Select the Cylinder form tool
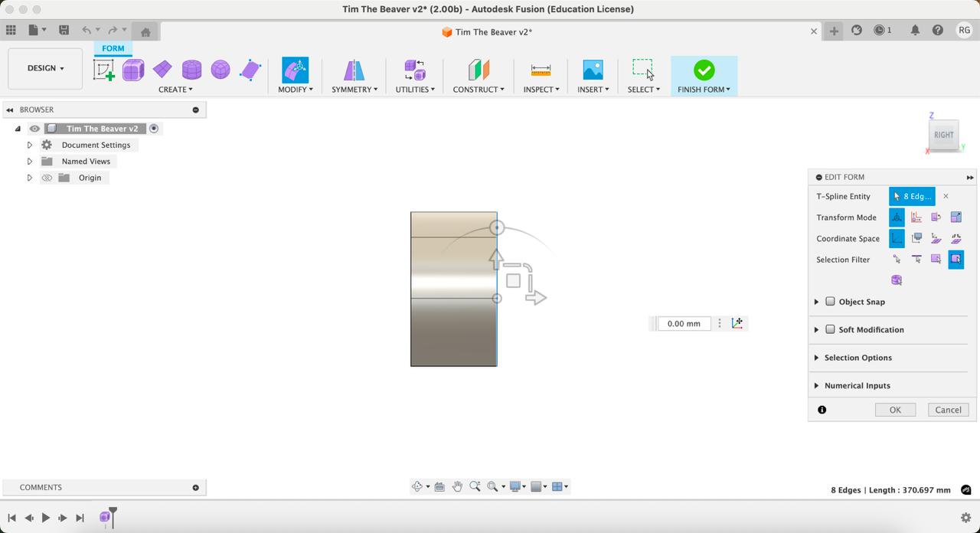Viewport: 980px width, 533px height. tap(191, 70)
